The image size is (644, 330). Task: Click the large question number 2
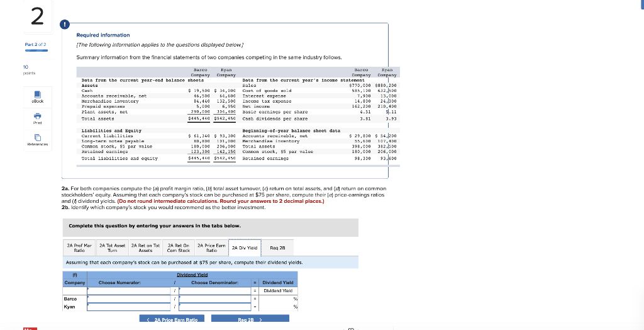click(x=36, y=16)
